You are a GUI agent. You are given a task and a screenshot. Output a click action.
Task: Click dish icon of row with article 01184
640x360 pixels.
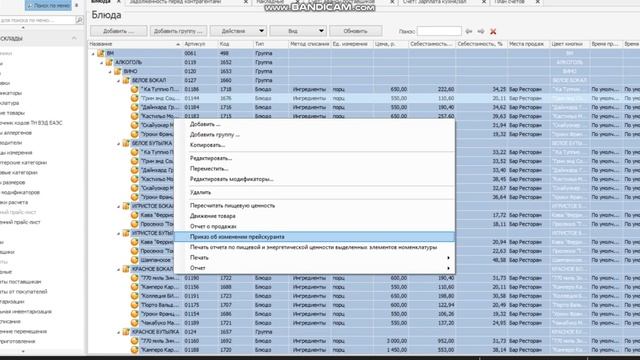tap(134, 107)
